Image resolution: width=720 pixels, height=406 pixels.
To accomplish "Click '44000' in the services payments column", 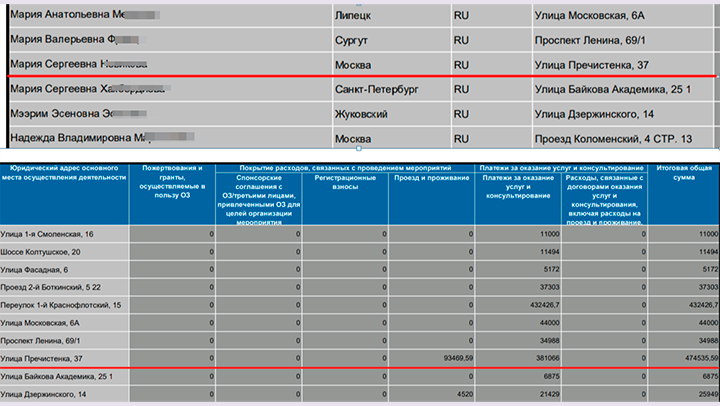I will [x=550, y=323].
